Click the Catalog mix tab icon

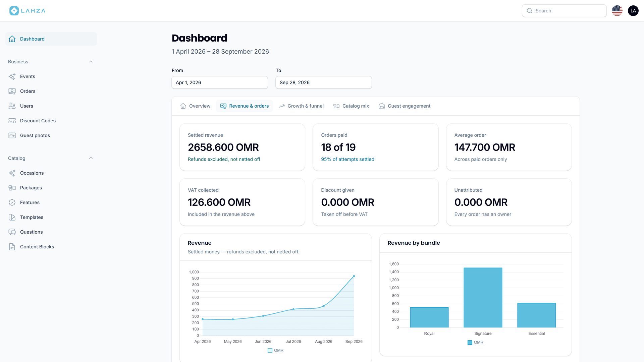tap(336, 106)
